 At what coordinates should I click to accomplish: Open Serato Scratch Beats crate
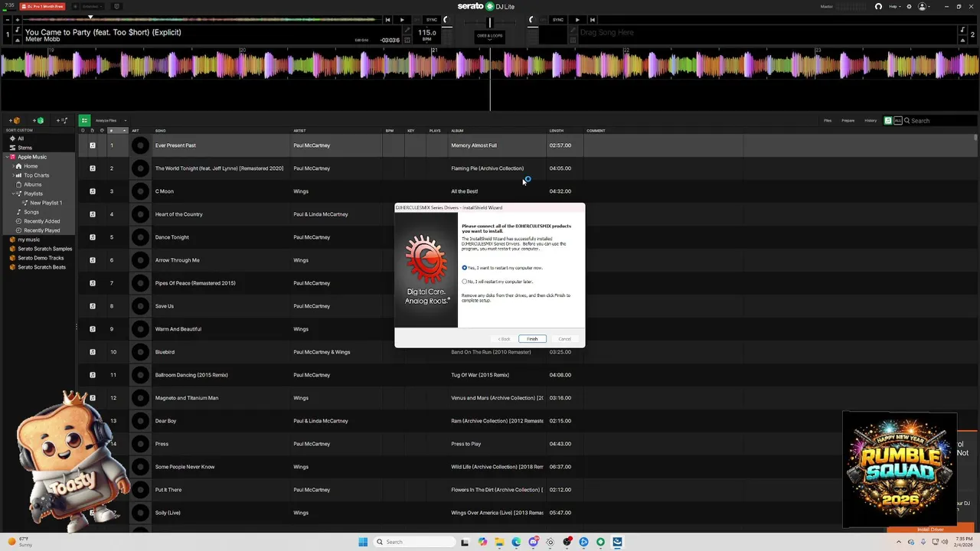tap(41, 267)
